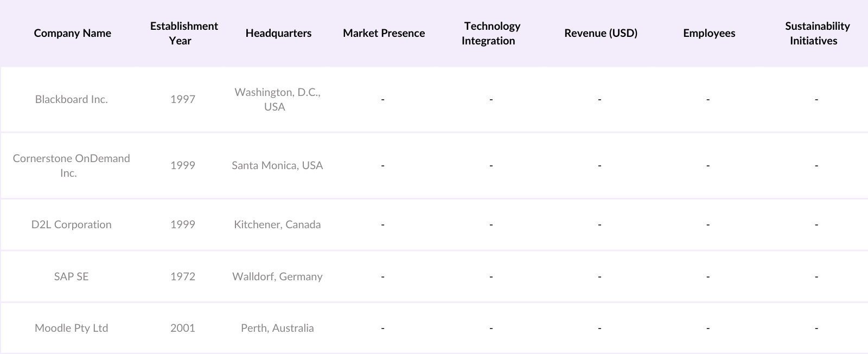Click the Establishment Year column header
Viewport: 868px width, 354px height.
(x=184, y=33)
